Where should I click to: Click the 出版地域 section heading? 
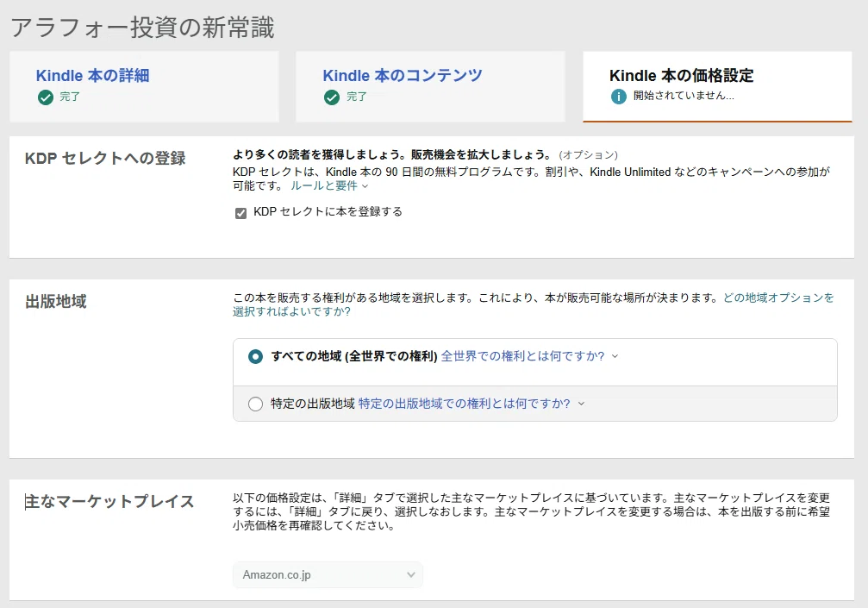click(56, 302)
